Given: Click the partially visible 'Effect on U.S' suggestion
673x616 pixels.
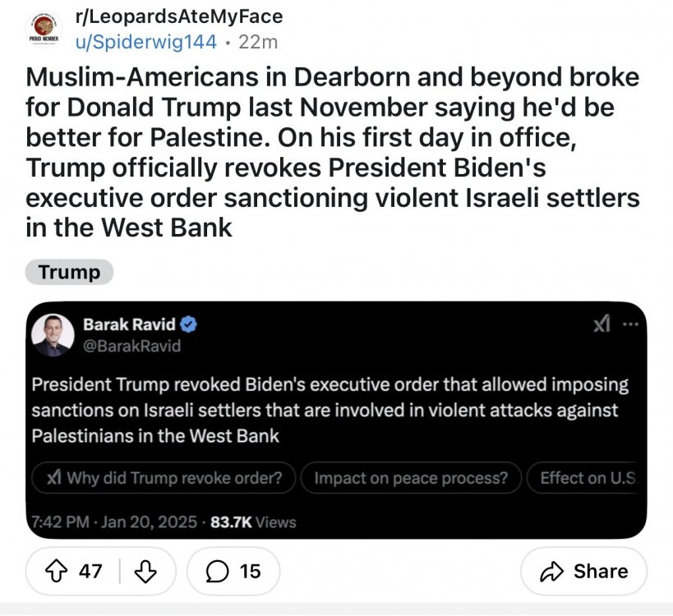Looking at the screenshot, I should (587, 479).
